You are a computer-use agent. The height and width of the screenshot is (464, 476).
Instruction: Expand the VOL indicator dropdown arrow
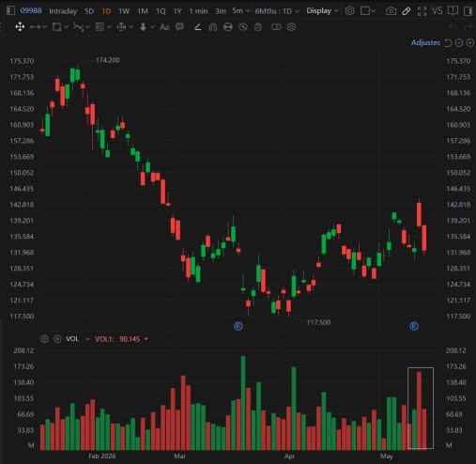coord(87,339)
